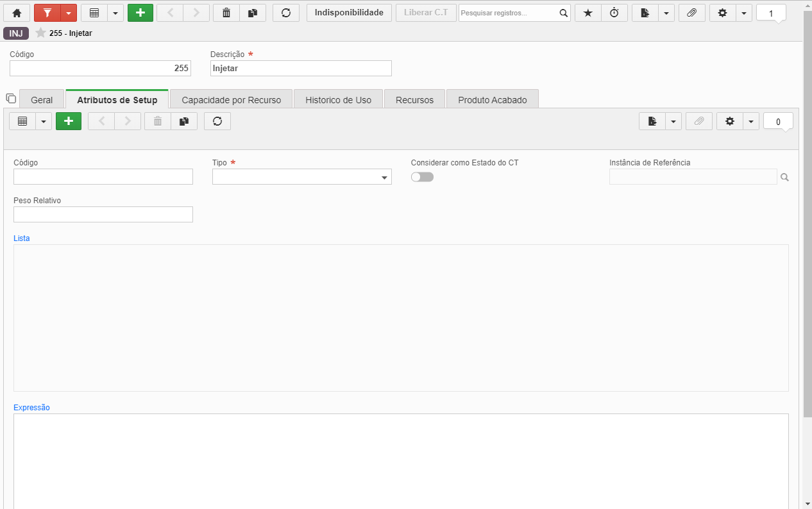
Task: Add setup attribute with inner green plus
Action: pos(69,121)
